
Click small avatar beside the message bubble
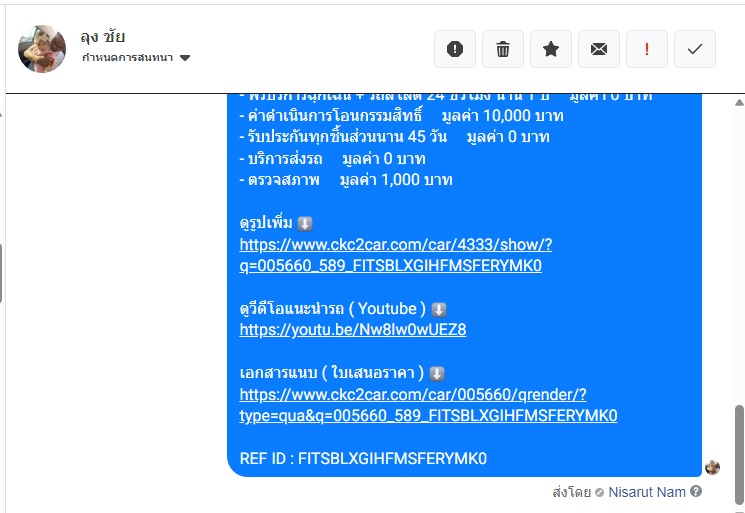(x=712, y=467)
